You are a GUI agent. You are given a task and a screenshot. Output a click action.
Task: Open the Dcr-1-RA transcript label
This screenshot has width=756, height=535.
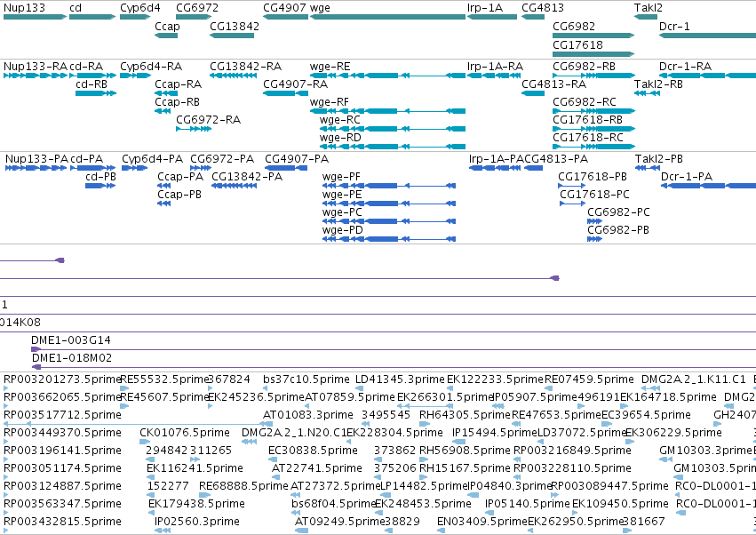[685, 66]
